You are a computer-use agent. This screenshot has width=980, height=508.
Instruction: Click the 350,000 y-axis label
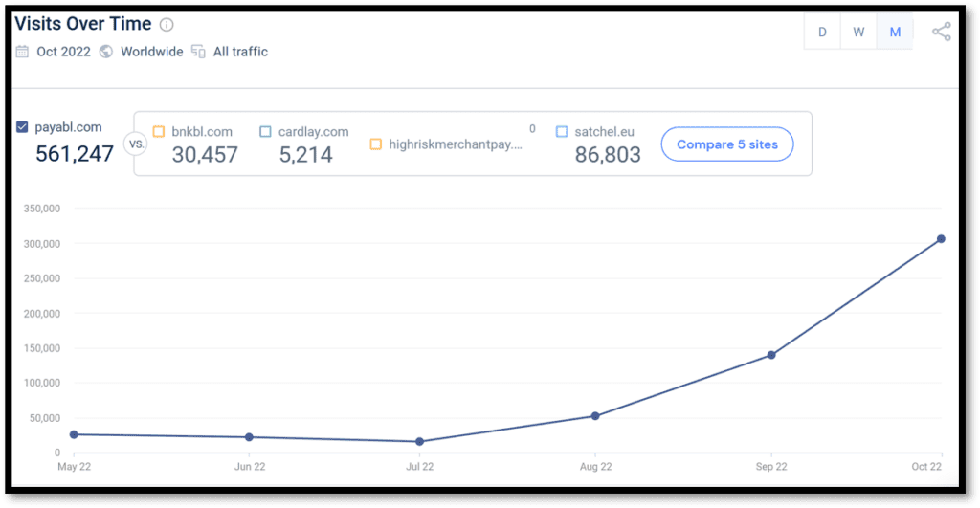[42, 209]
